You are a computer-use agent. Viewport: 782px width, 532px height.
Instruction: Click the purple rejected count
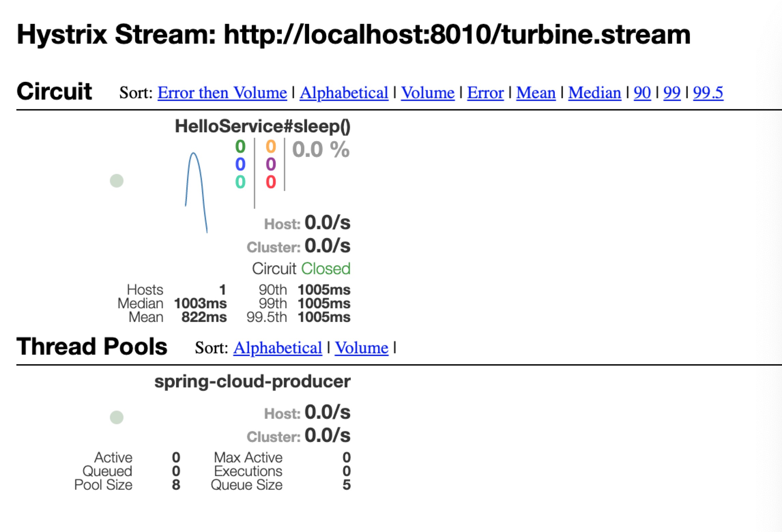click(x=271, y=164)
